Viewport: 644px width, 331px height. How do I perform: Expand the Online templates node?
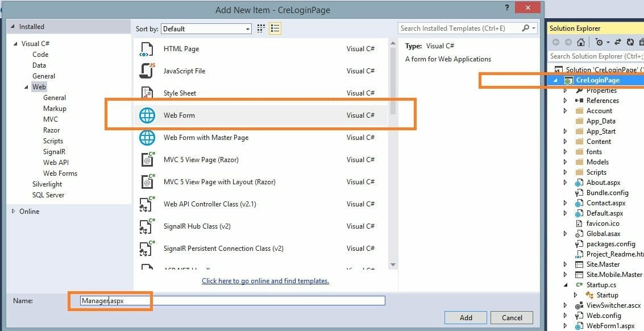14,212
